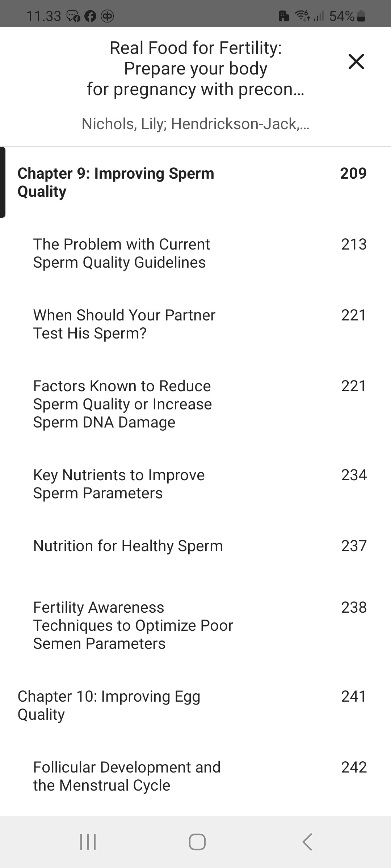Close the table of contents panel
Image resolution: width=391 pixels, height=868 pixels.
pos(356,61)
